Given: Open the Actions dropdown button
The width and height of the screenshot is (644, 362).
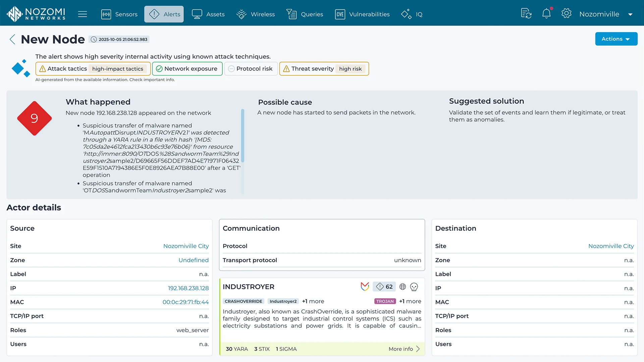Looking at the screenshot, I should (616, 39).
